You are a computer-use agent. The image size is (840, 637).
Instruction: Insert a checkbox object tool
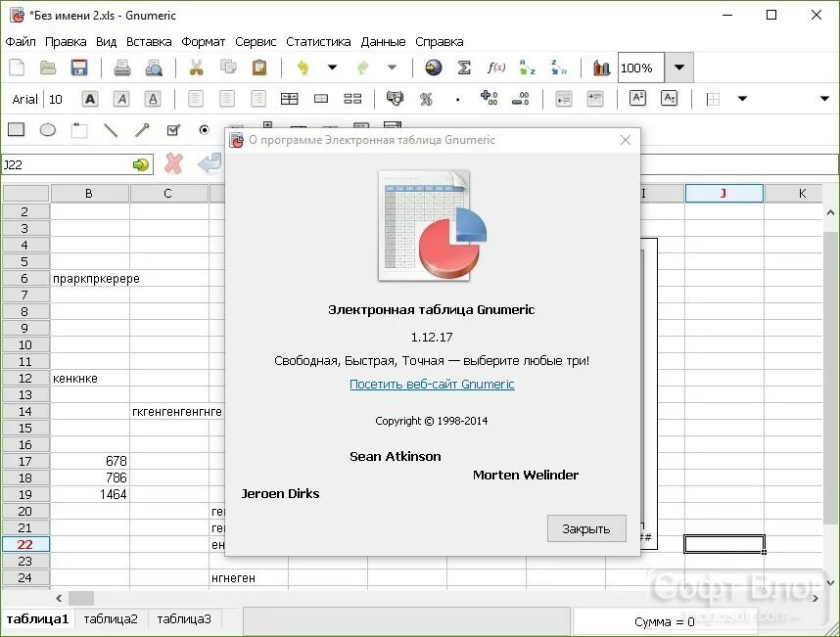173,130
